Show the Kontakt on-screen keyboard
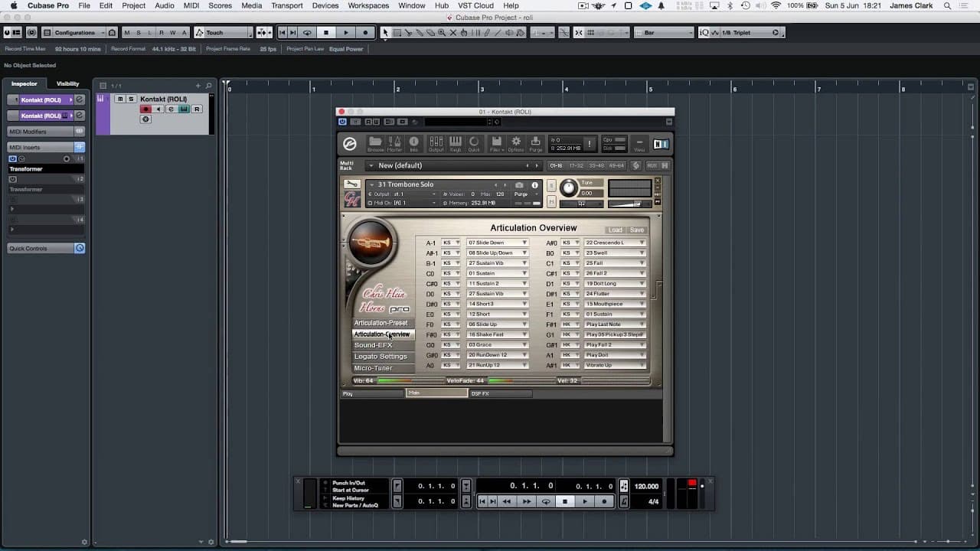The image size is (980, 551). (455, 143)
